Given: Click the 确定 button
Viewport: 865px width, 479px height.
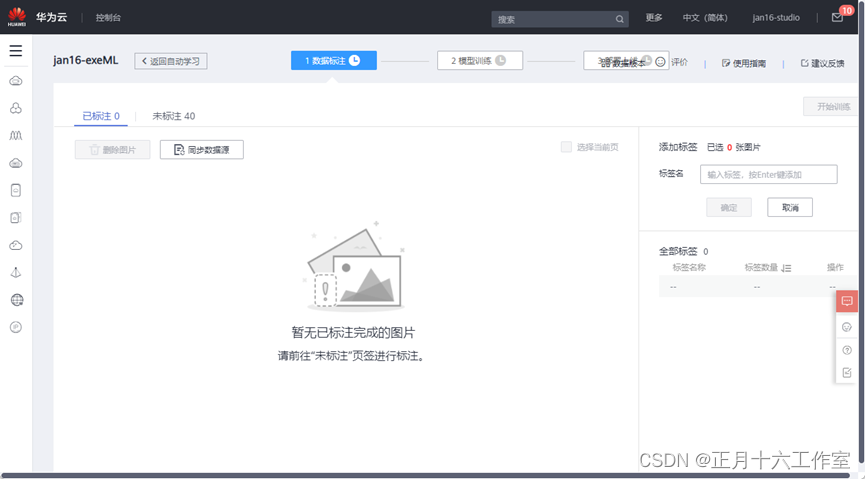Looking at the screenshot, I should (x=729, y=207).
